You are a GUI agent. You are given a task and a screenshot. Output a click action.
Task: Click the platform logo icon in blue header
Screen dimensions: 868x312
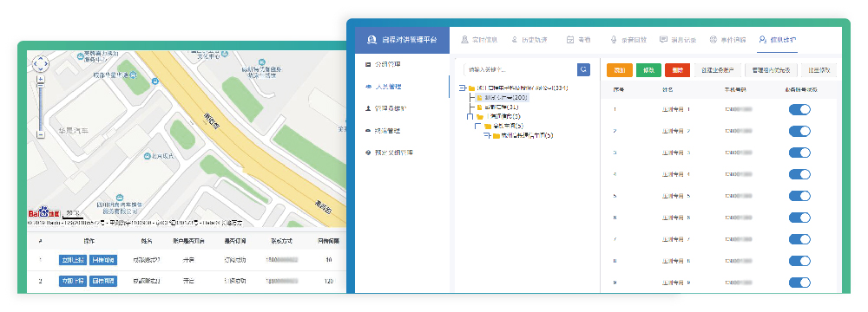click(372, 40)
